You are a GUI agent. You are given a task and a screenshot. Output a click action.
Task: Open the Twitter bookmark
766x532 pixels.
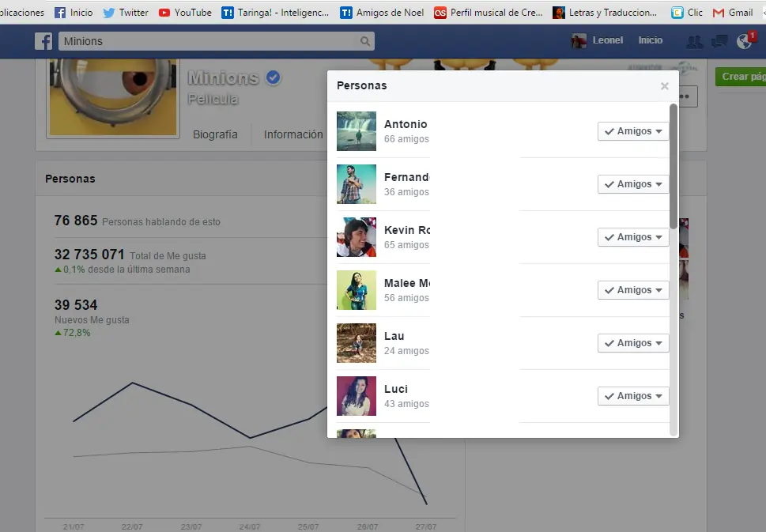pyautogui.click(x=126, y=13)
